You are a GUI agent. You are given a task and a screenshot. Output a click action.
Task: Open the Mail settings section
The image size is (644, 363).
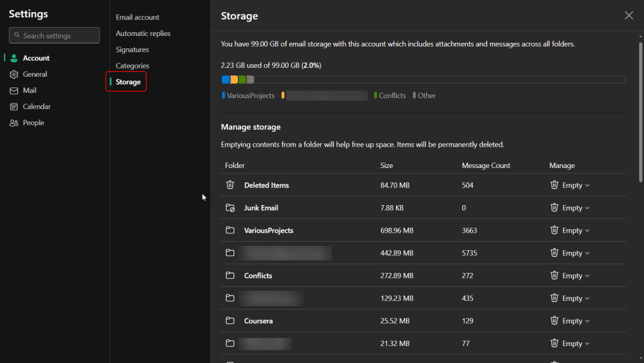pos(30,91)
